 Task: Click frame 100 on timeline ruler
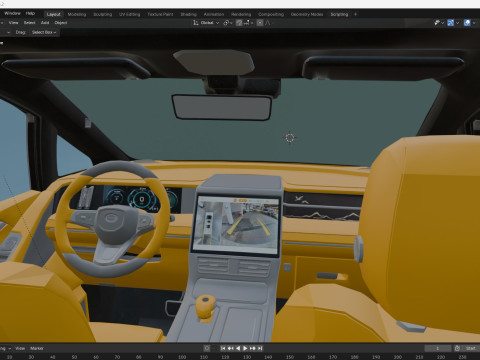tap(182, 357)
